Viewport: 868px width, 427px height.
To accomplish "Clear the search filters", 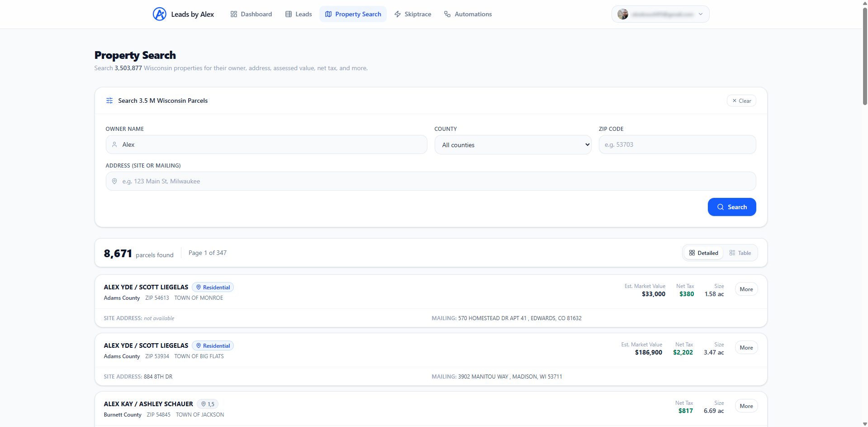I will [741, 101].
